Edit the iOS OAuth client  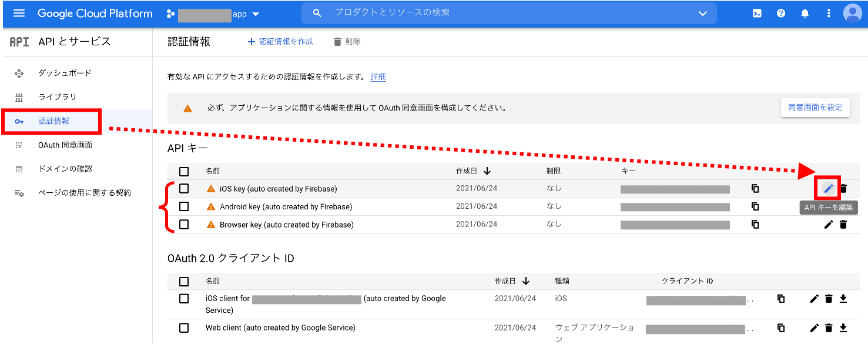815,299
